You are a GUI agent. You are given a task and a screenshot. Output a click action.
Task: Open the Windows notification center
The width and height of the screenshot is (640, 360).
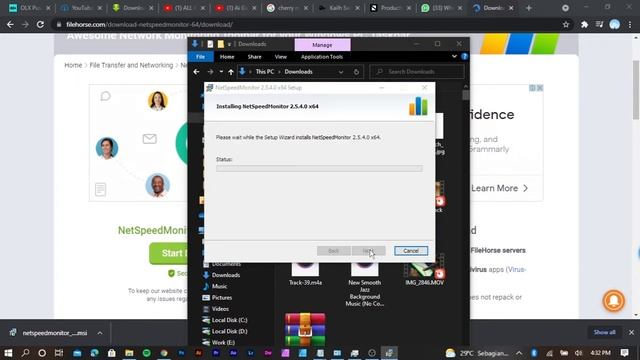pos(624,353)
